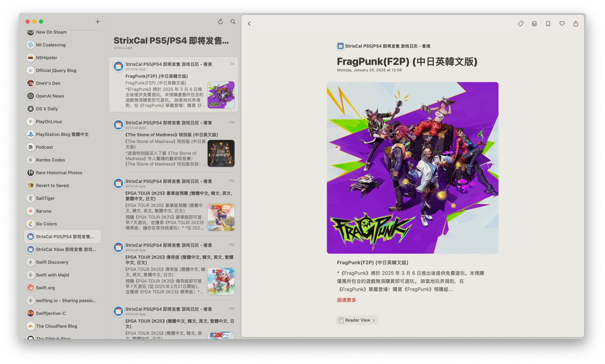Open Reader View button
The height and width of the screenshot is (364, 605).
click(x=357, y=320)
